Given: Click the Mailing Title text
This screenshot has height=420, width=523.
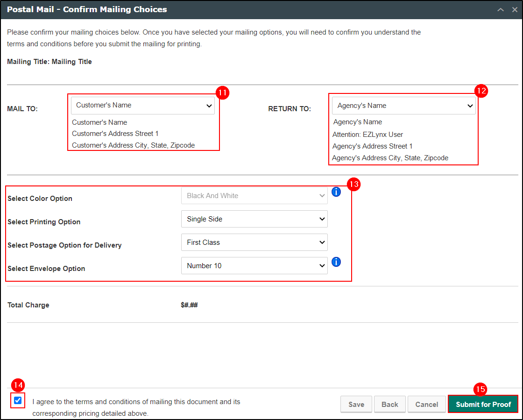Looking at the screenshot, I should [49, 62].
